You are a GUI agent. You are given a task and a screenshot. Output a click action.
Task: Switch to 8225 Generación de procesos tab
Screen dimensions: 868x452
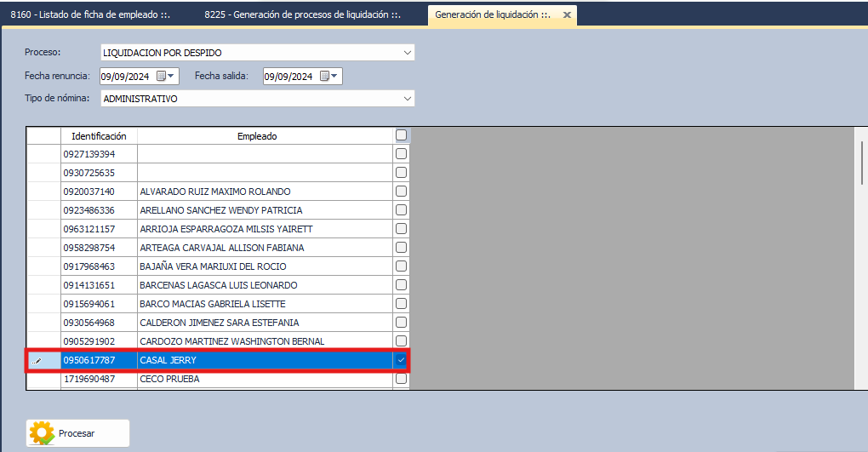tap(301, 15)
